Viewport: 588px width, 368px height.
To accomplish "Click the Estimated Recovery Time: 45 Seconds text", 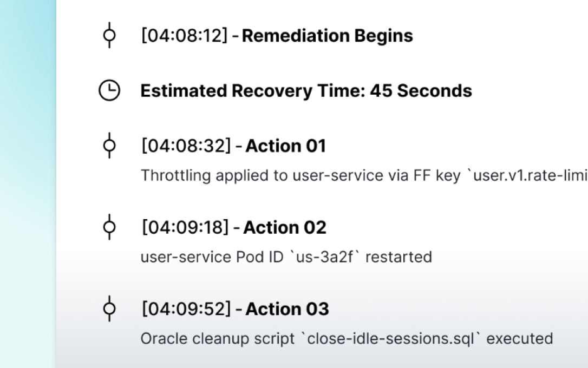I will point(306,91).
